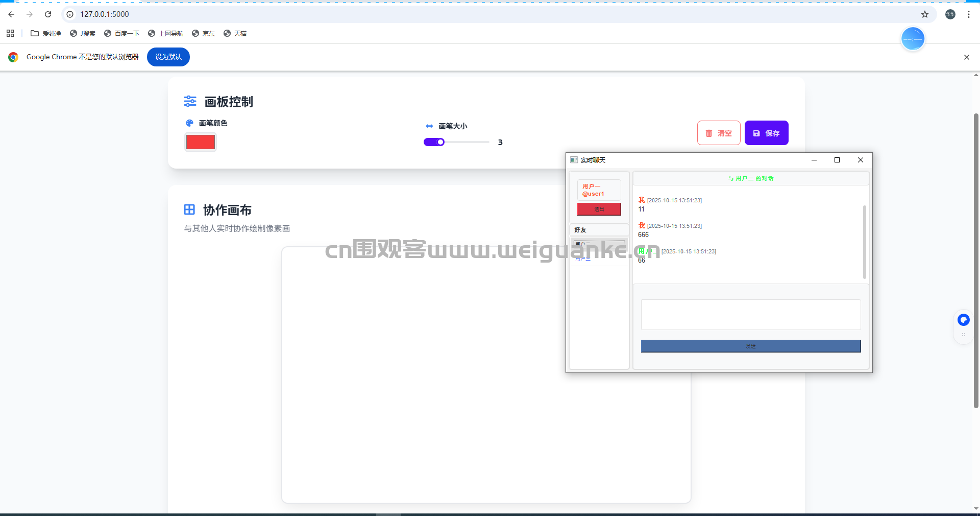Bookmark this page with star icon

point(925,14)
